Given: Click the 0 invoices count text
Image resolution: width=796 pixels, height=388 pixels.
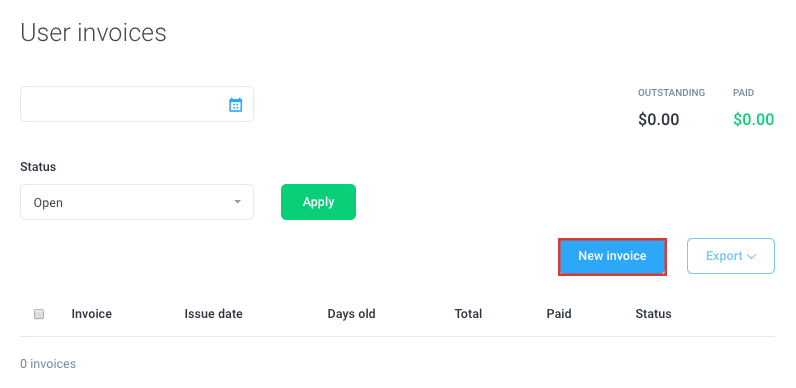Looking at the screenshot, I should click(48, 364).
